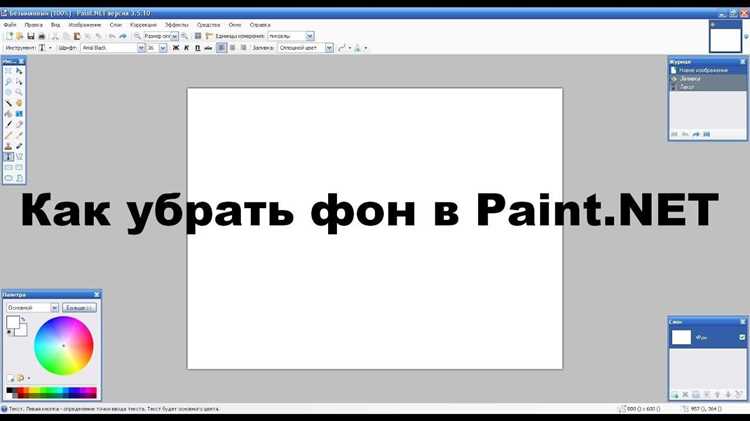Click the Print toolbar icon
Image resolution: width=750 pixels, height=421 pixels.
pyautogui.click(x=42, y=36)
